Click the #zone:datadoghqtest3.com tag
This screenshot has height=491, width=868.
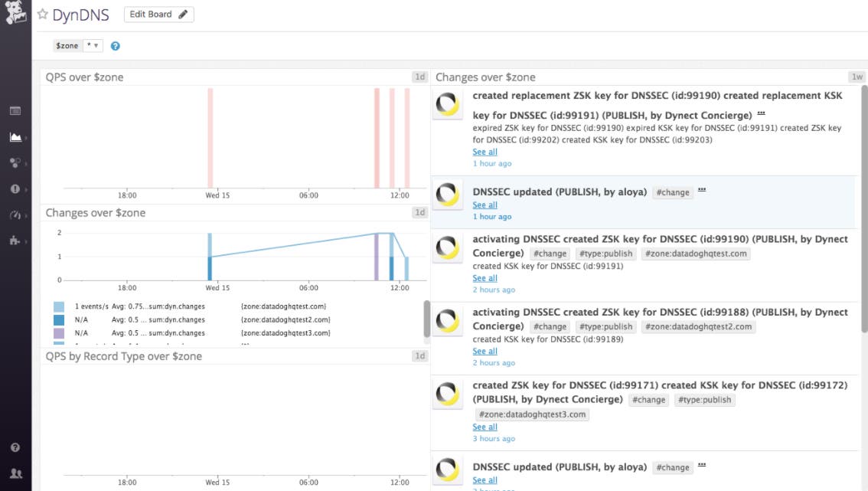pyautogui.click(x=532, y=414)
